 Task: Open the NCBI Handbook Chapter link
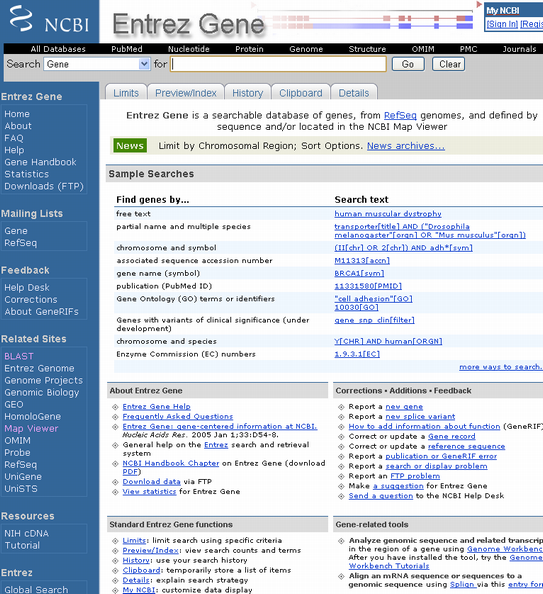click(x=171, y=463)
